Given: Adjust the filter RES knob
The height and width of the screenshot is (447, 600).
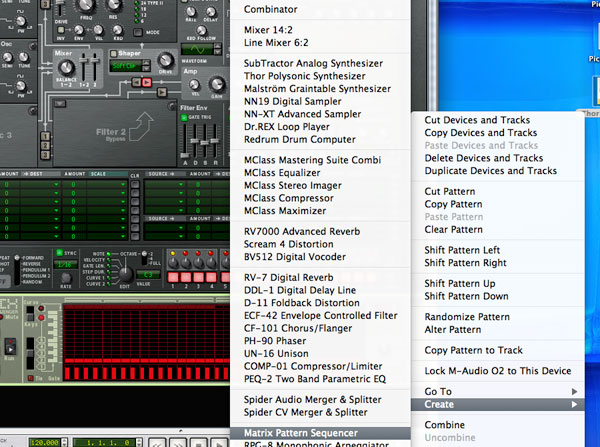Looking at the screenshot, I should tap(113, 5).
